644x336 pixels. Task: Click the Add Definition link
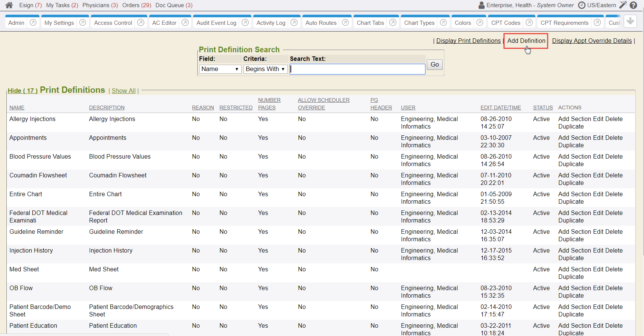[526, 41]
